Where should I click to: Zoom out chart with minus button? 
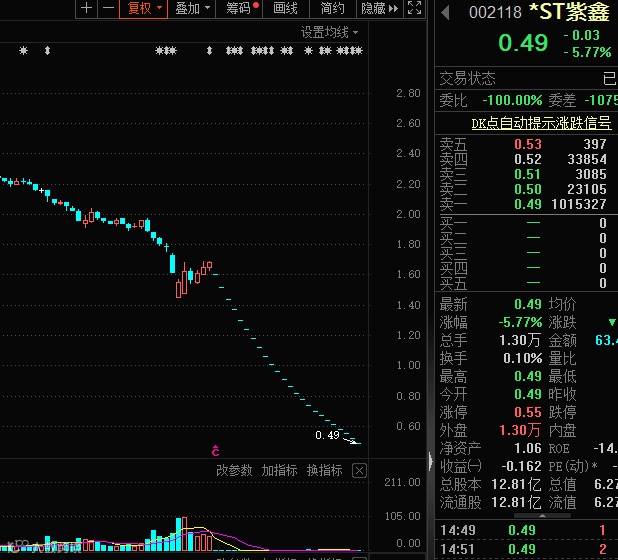(108, 8)
